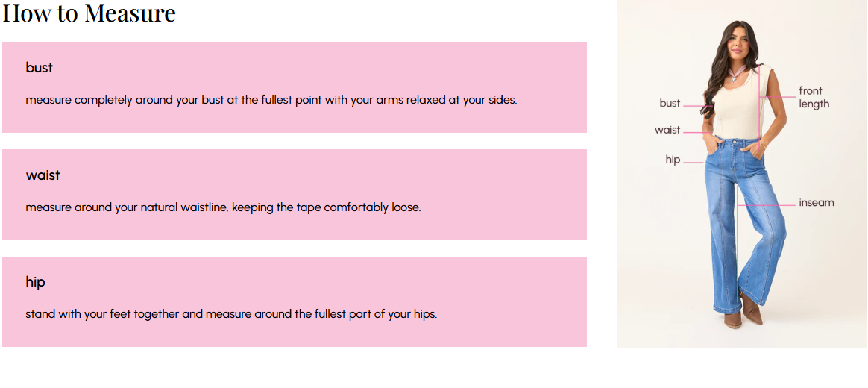Click the pink front length line
This screenshot has width=868, height=388.
pyautogui.click(x=760, y=112)
